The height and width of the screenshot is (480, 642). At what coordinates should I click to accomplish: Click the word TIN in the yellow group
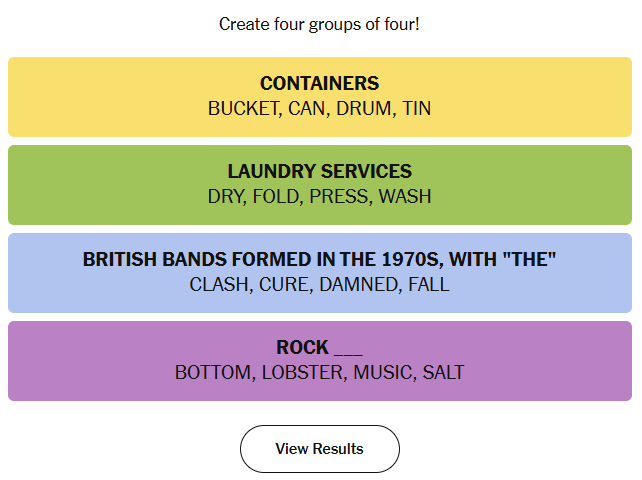click(416, 109)
